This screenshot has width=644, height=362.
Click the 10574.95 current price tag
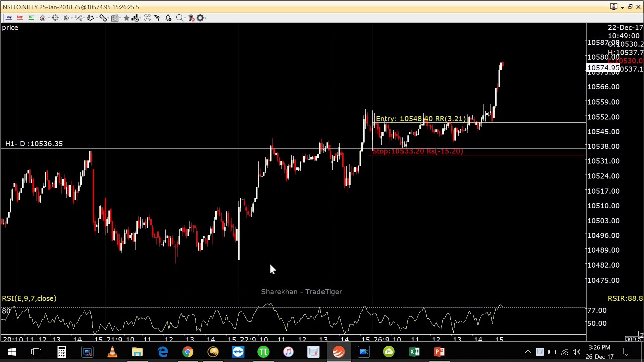tap(603, 68)
